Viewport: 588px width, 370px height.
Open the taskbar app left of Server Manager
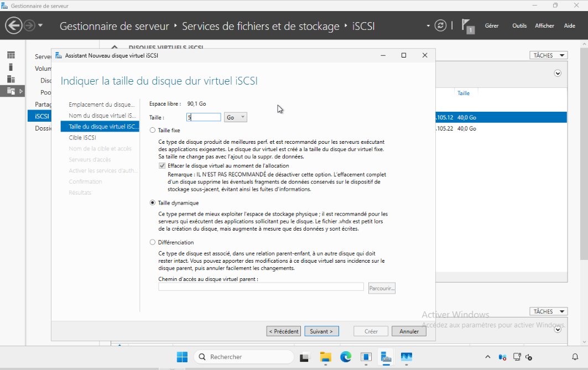tap(366, 357)
